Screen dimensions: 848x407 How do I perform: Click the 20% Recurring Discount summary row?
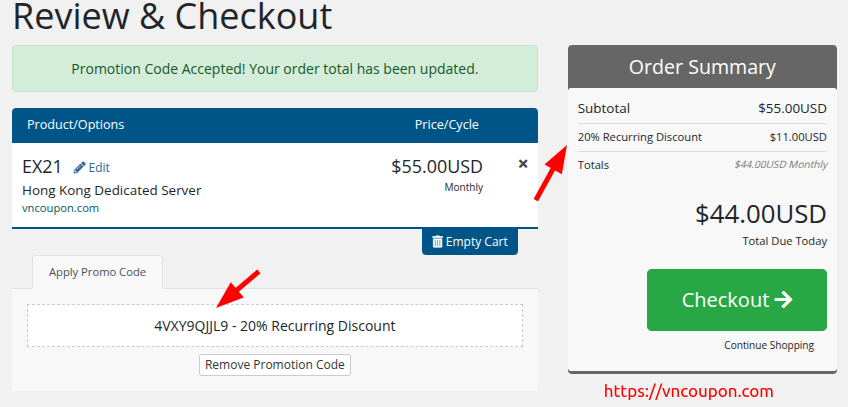pos(702,137)
